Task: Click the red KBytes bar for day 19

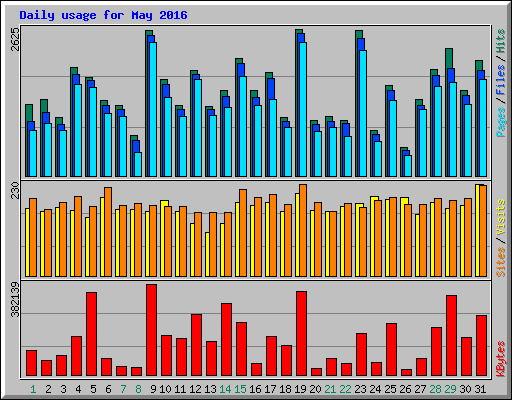Action: click(x=302, y=334)
